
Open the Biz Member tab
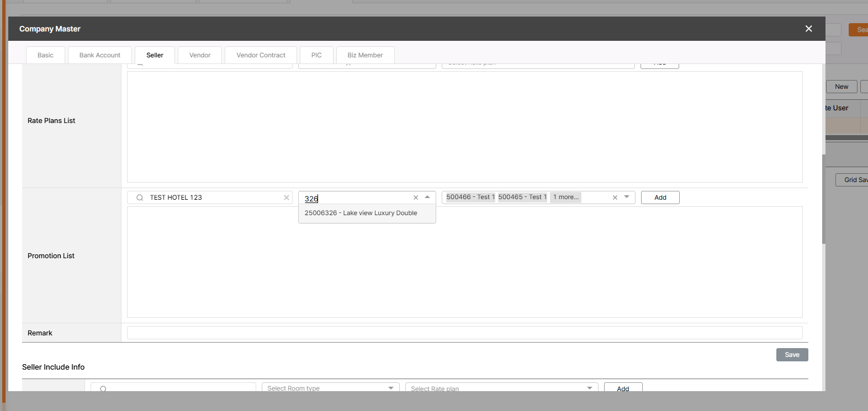365,55
